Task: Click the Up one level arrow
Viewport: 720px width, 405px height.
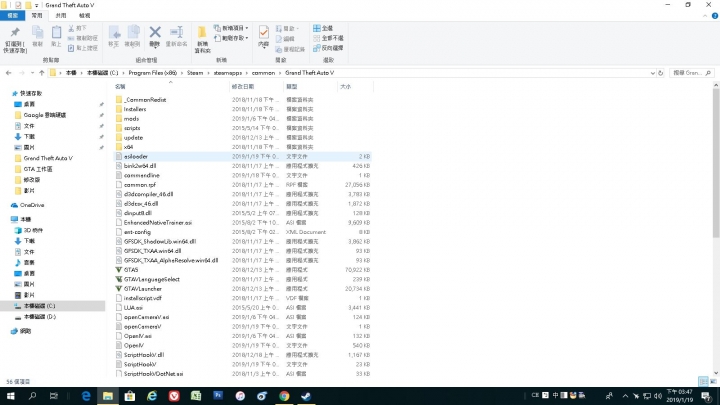Action: [42, 73]
